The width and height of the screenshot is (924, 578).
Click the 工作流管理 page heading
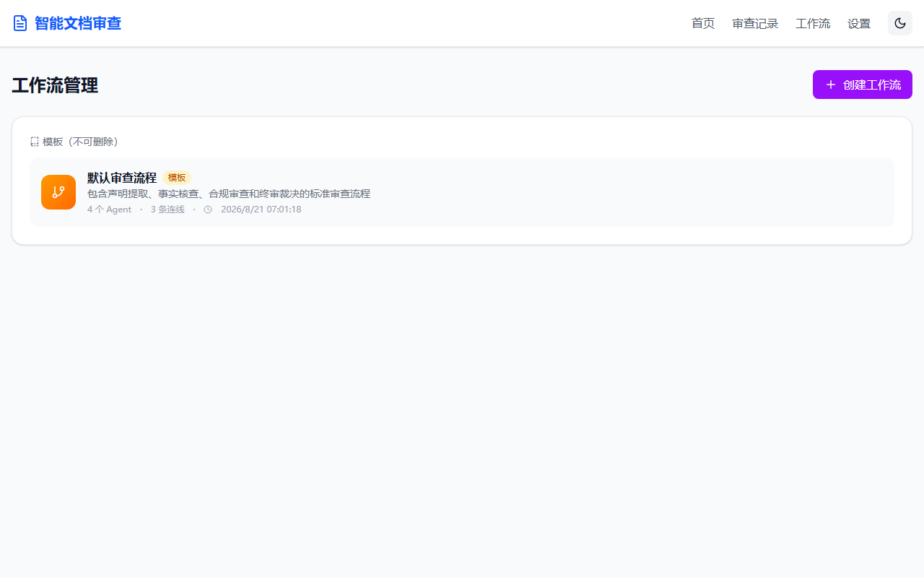pyautogui.click(x=55, y=85)
